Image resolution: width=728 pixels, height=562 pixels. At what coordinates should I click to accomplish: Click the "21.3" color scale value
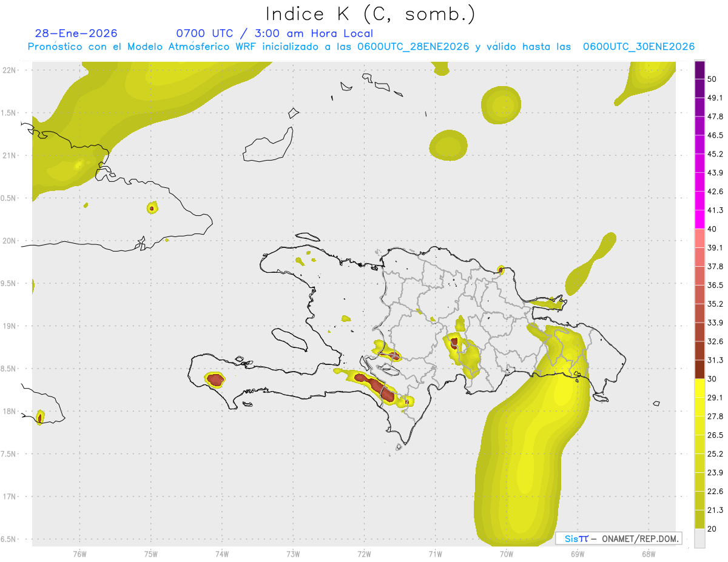(x=715, y=510)
